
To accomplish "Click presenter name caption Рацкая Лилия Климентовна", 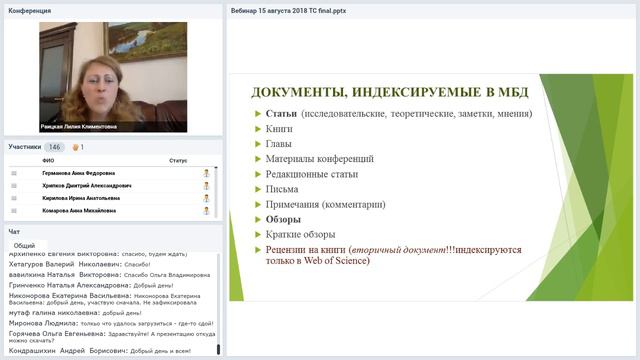I will (x=79, y=127).
